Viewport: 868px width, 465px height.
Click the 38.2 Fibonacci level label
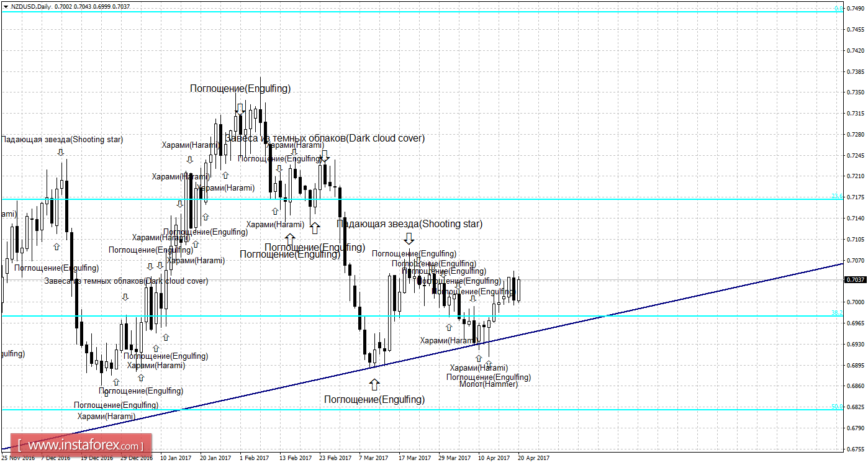pos(837,313)
